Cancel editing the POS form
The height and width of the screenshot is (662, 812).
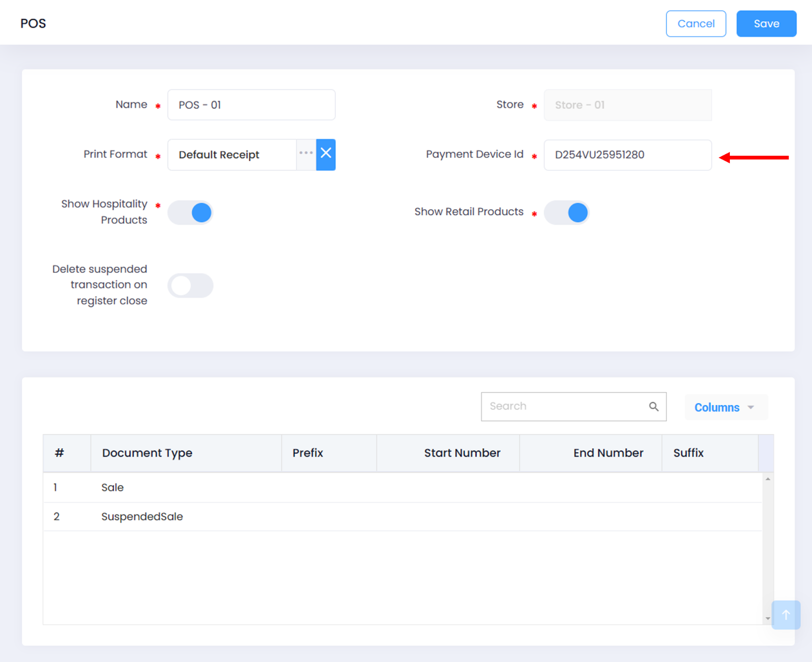[x=695, y=24]
